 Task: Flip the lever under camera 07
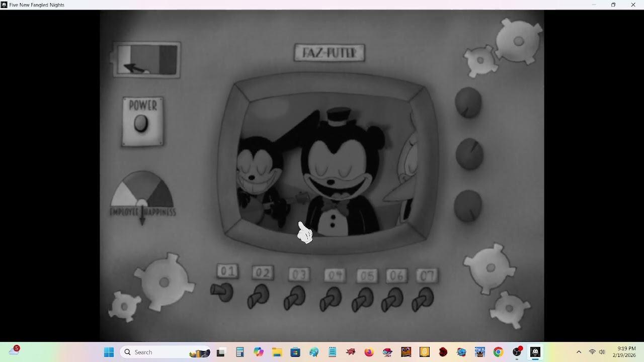click(x=423, y=300)
